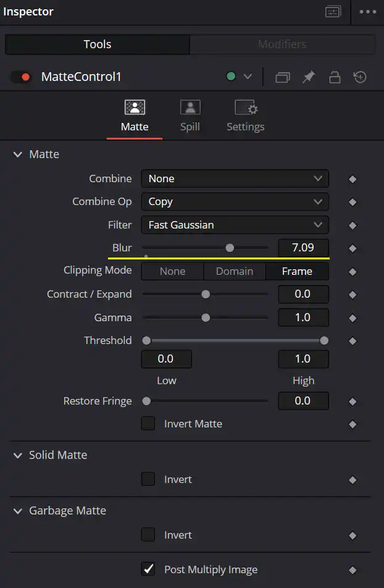Open the Settings tab

tap(246, 116)
